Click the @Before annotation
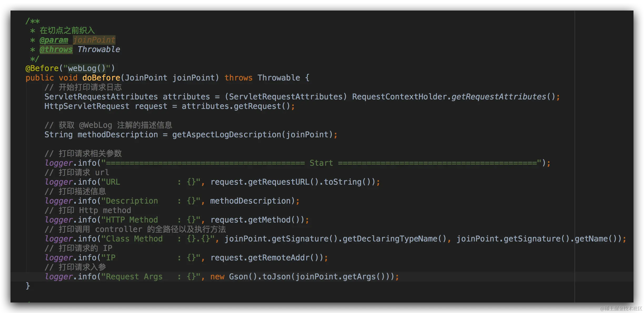 coord(42,68)
